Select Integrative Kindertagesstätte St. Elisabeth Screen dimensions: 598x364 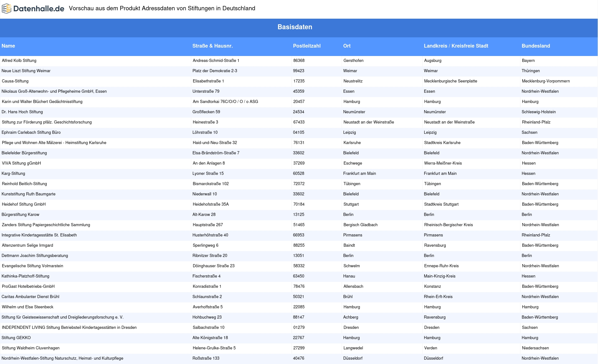(x=39, y=235)
